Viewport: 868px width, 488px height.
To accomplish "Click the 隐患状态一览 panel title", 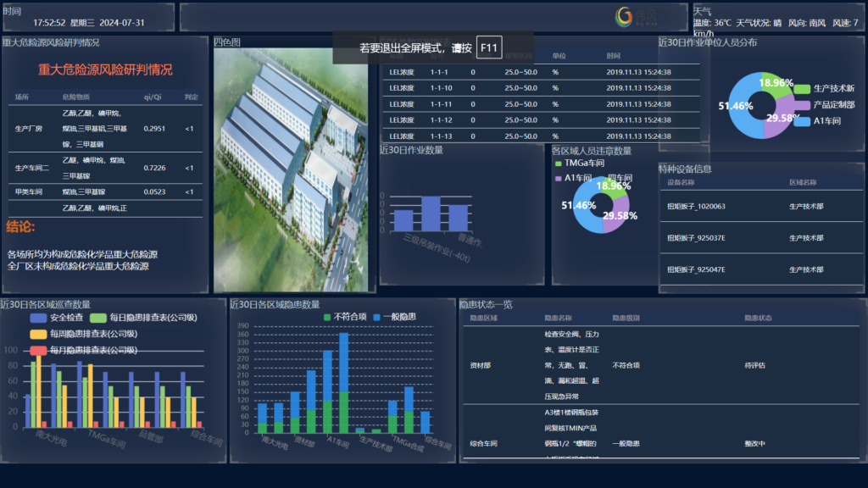I will [x=486, y=304].
